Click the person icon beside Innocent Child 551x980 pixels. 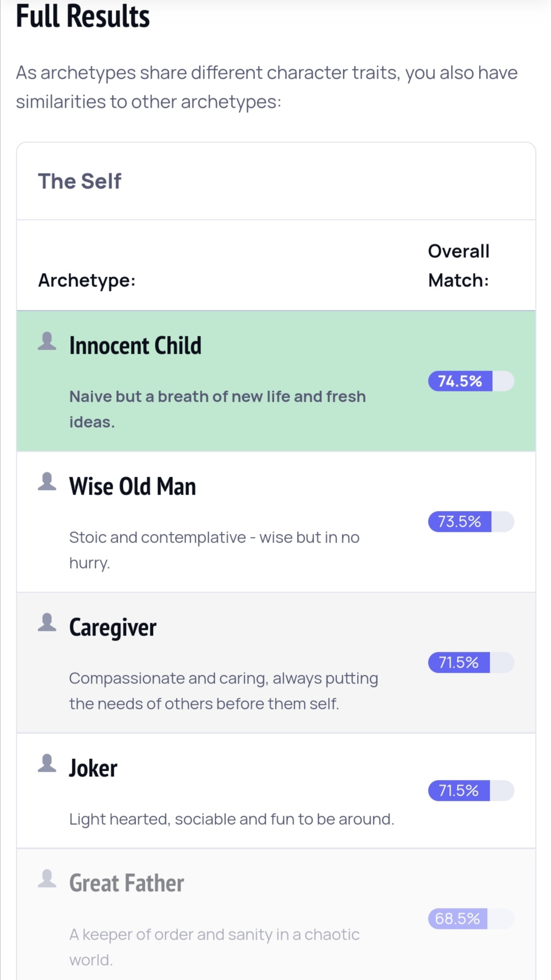(47, 341)
